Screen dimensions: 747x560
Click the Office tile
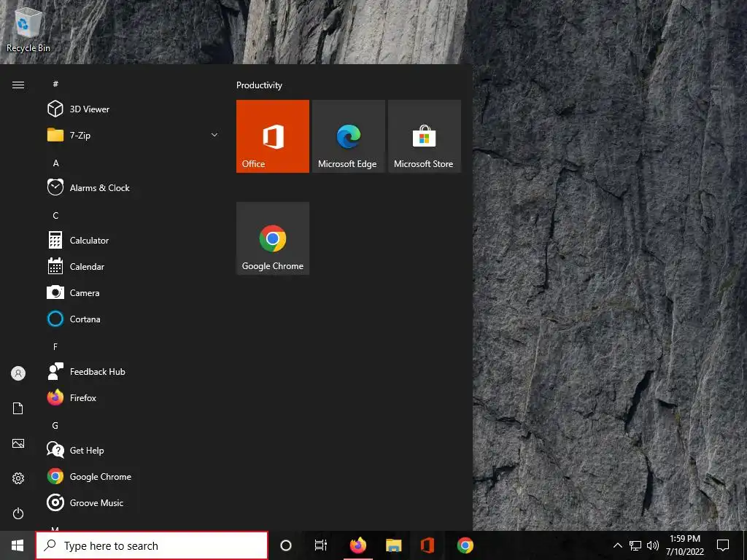(x=273, y=136)
